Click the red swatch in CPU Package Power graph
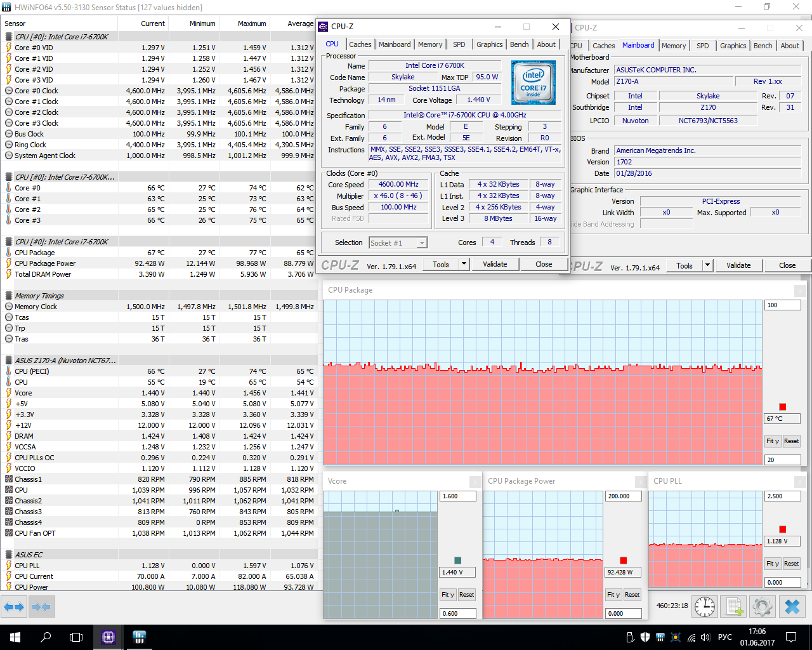Screen dimensions: 812x650 tap(624, 560)
